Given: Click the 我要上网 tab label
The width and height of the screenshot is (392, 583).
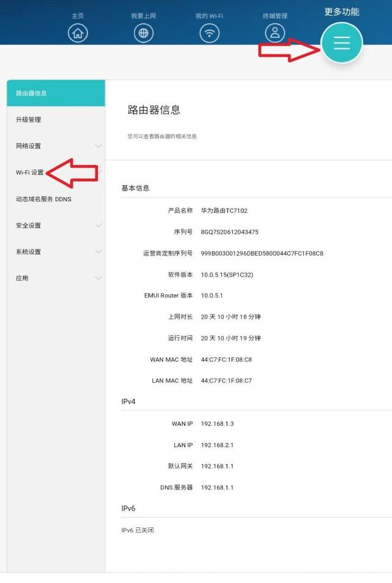Looking at the screenshot, I should click(x=144, y=16).
